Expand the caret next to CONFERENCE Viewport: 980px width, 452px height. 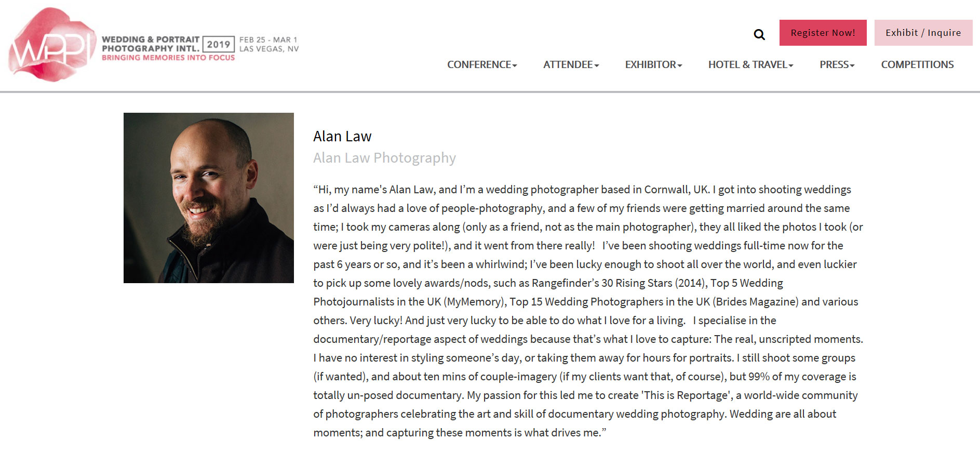coord(515,66)
